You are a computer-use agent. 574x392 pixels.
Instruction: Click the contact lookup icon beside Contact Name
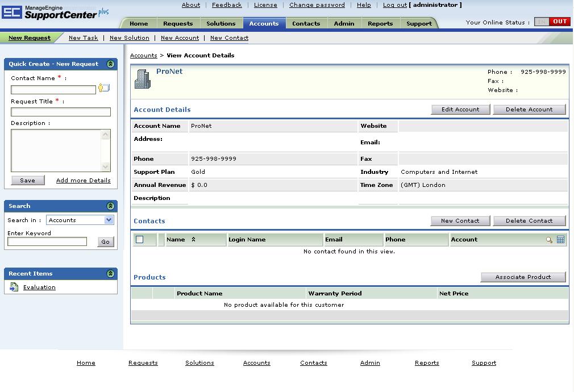tap(103, 88)
